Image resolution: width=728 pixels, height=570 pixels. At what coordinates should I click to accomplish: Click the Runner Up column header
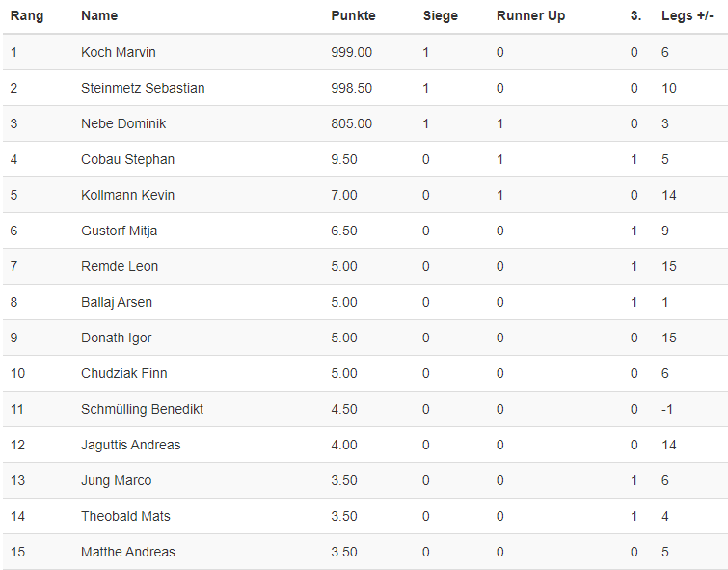pos(531,16)
